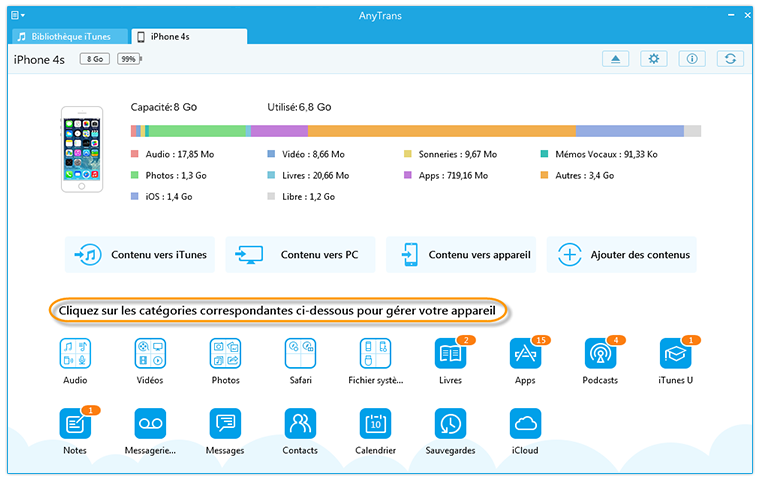Viewport: 760px width, 481px height.
Task: Click the Apps : 719,16 Mo legend entry
Action: [446, 176]
